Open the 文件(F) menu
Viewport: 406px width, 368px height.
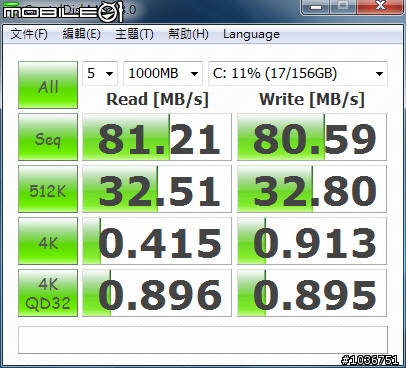29,34
